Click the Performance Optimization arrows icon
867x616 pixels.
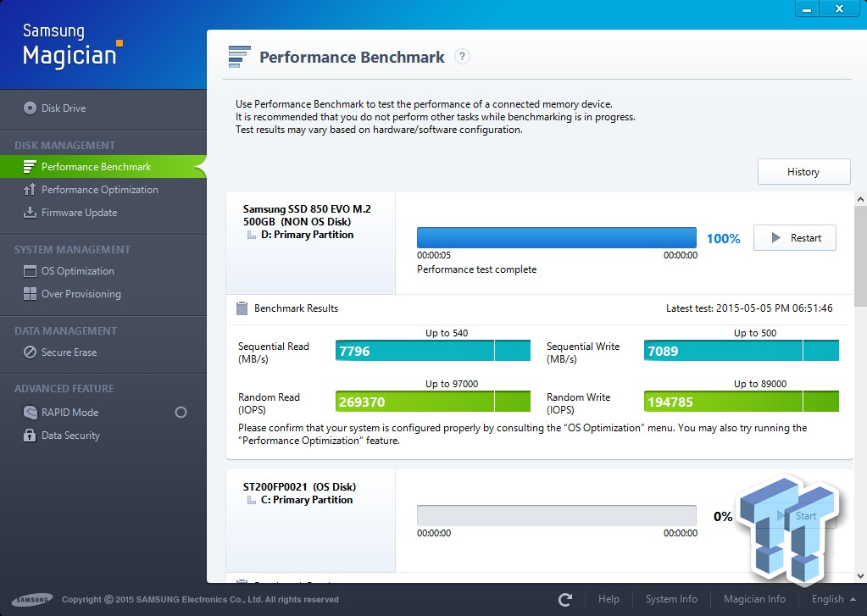pyautogui.click(x=30, y=190)
